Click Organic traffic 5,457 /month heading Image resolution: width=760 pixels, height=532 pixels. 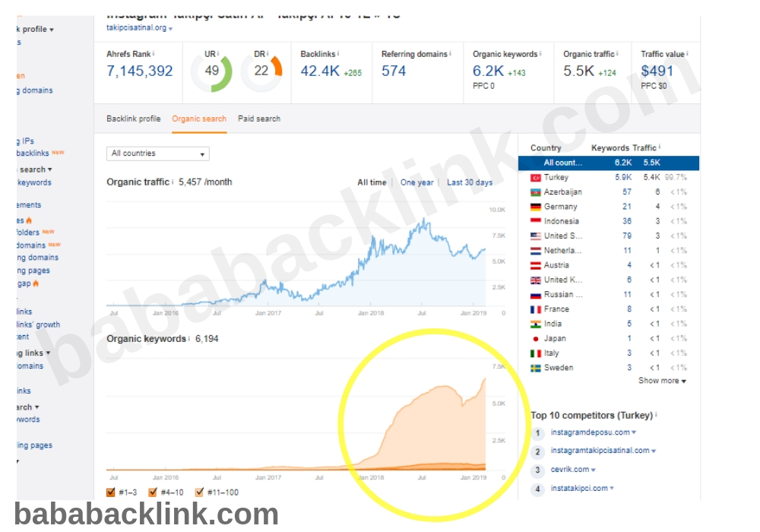[169, 182]
